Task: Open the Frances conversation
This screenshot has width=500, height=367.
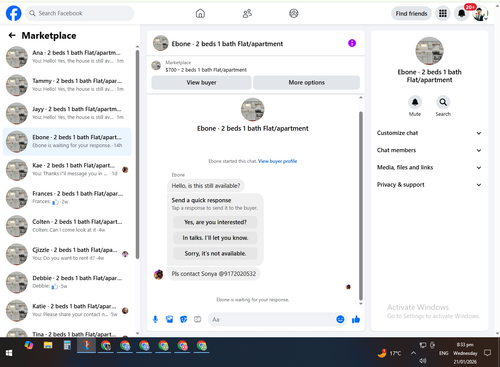Action: pyautogui.click(x=67, y=198)
